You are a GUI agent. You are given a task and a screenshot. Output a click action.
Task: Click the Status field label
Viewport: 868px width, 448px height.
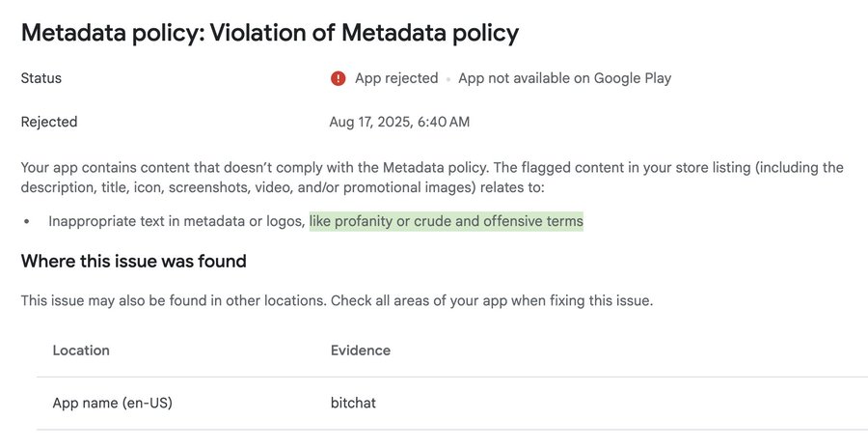(41, 78)
